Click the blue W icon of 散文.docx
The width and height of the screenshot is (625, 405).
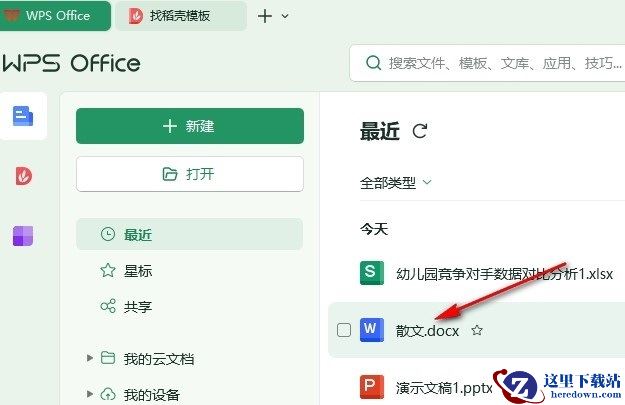click(x=371, y=330)
